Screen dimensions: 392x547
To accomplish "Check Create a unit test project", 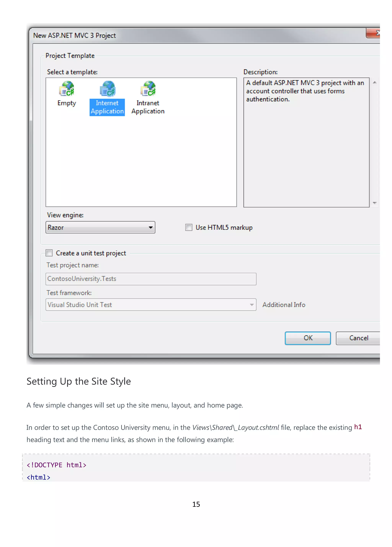I will coord(49,253).
